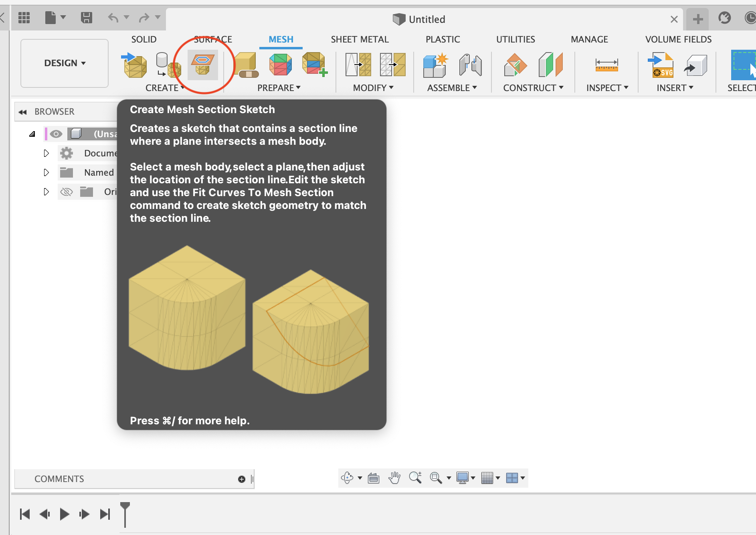
Task: Select the circled Create Mesh Section Sketch tool
Action: pyautogui.click(x=203, y=64)
